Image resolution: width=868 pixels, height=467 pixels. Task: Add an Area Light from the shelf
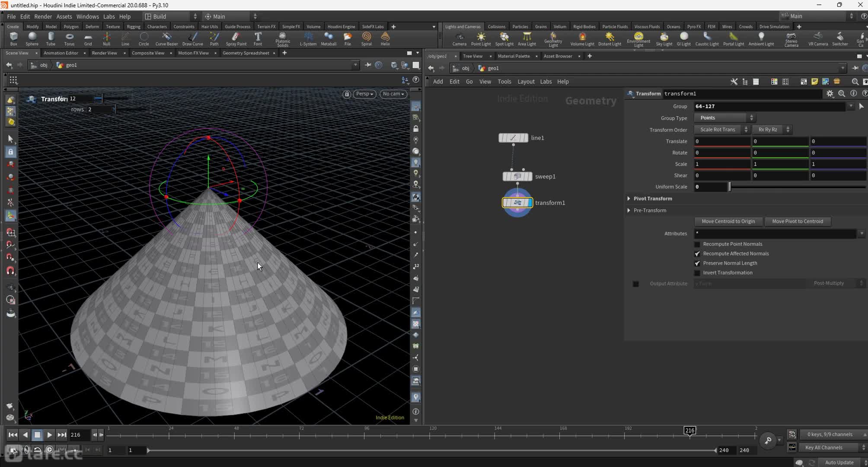[x=527, y=38]
